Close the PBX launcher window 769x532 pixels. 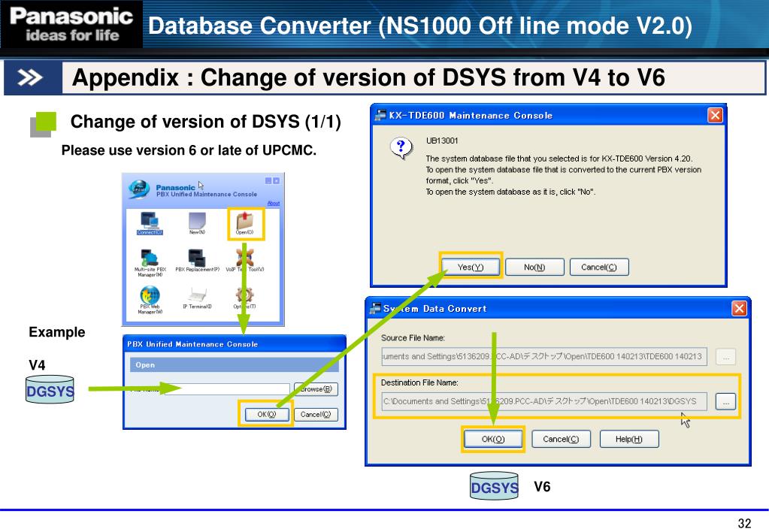click(276, 180)
